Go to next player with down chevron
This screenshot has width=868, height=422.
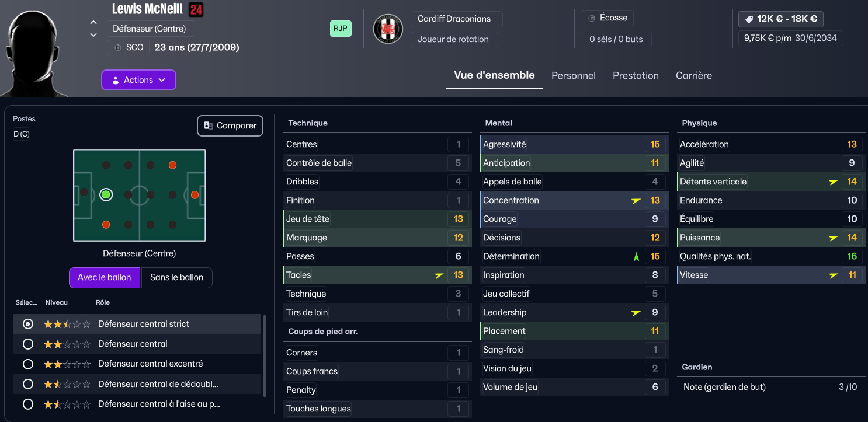tap(93, 35)
